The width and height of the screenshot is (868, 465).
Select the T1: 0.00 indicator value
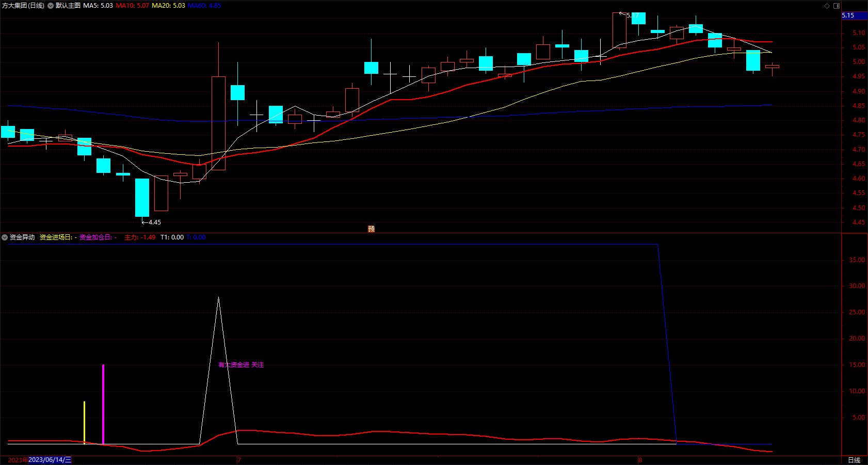point(172,237)
